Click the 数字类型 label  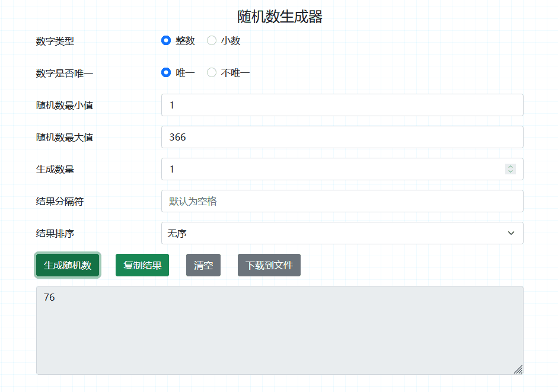[55, 42]
